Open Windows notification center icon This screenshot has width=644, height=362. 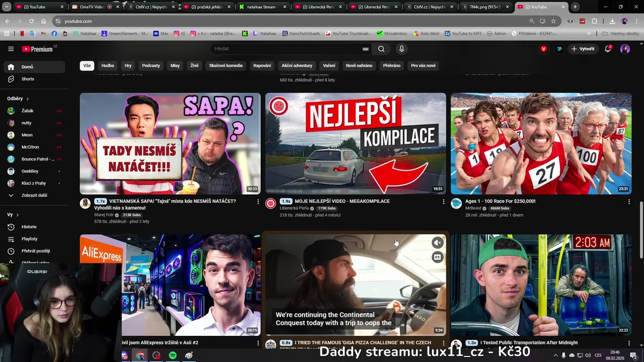coord(633,355)
